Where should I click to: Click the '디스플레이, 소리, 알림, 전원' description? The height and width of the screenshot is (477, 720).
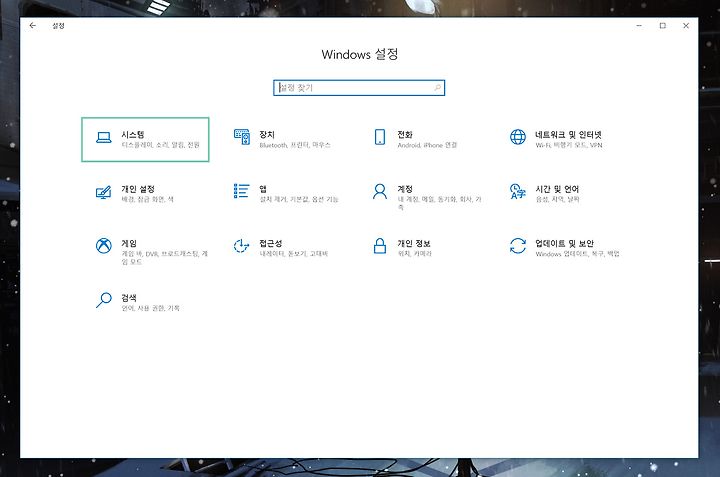(161, 145)
